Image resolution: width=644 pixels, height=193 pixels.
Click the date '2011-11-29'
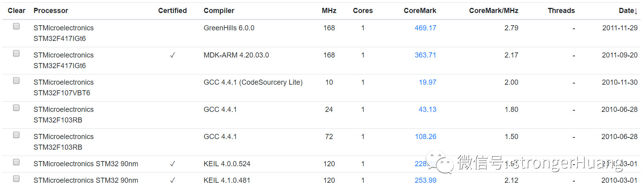pos(620,28)
